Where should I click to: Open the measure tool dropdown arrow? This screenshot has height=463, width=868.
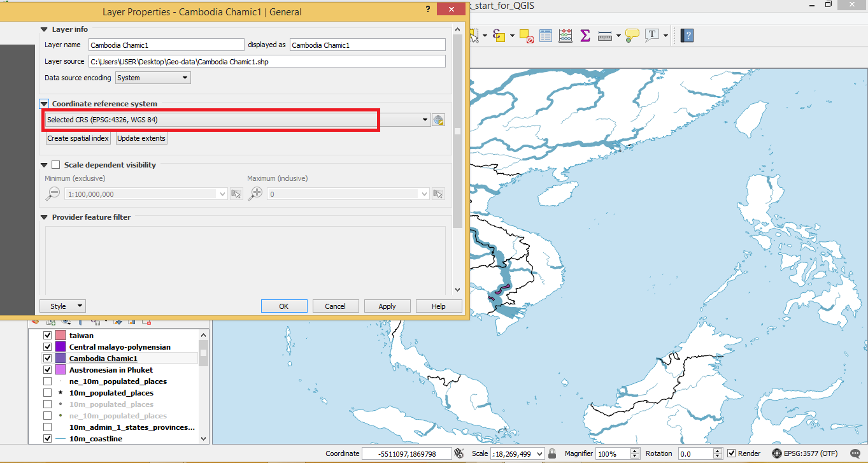click(x=618, y=36)
